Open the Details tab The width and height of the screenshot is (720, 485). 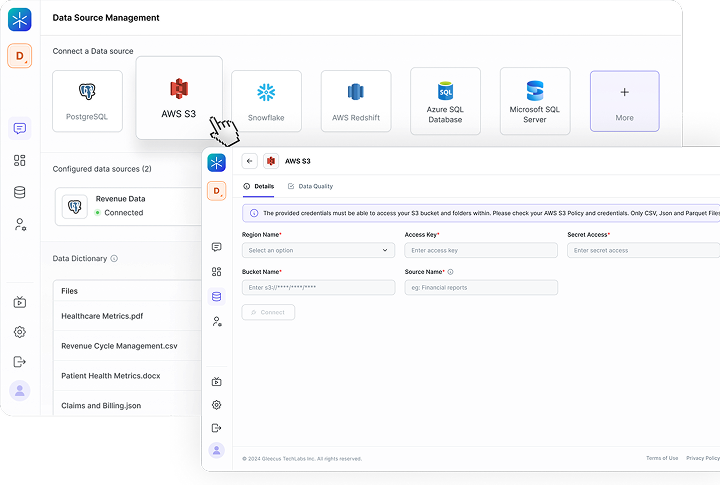pyautogui.click(x=259, y=186)
